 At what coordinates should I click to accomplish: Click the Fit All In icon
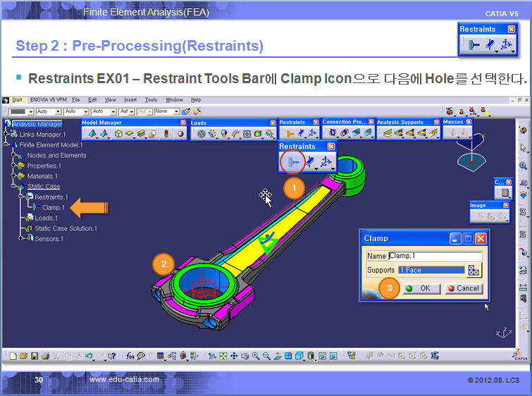[x=223, y=356]
